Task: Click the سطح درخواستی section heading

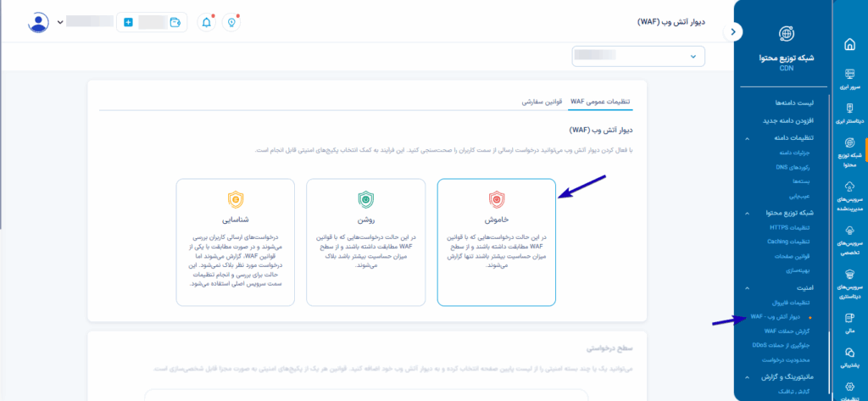Action: coord(609,348)
